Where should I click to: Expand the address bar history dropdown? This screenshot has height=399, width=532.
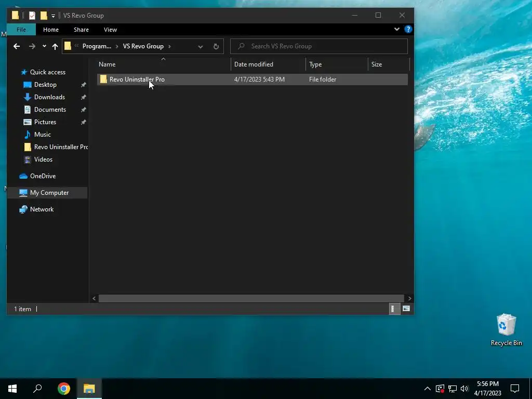pyautogui.click(x=201, y=46)
